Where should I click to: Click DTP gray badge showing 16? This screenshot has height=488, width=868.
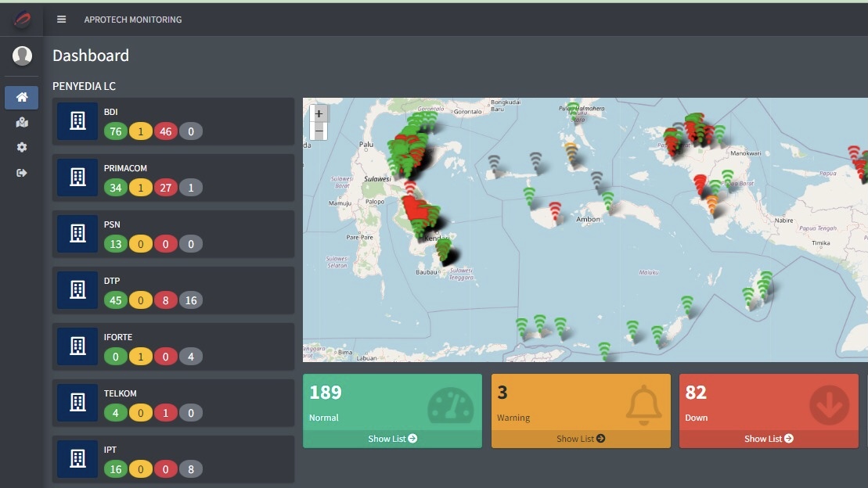click(x=190, y=300)
